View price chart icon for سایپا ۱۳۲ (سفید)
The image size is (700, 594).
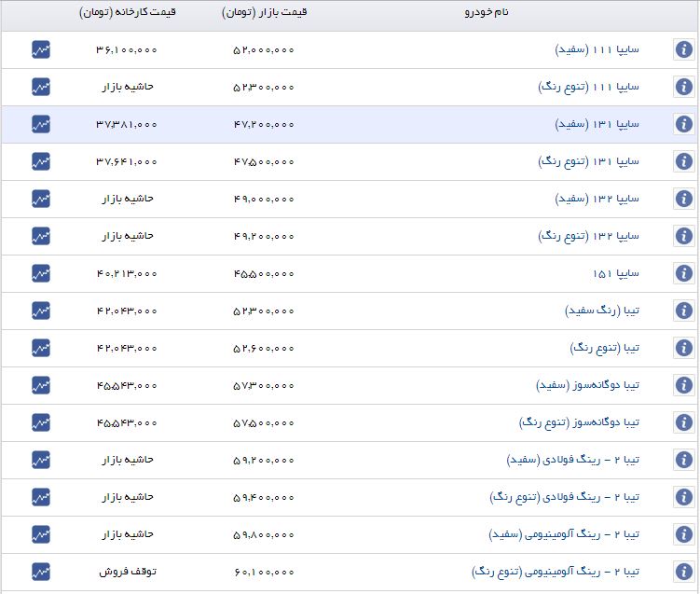coord(40,199)
